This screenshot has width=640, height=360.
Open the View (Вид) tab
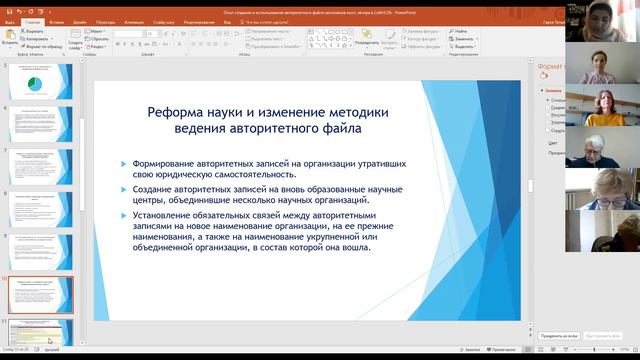227,22
